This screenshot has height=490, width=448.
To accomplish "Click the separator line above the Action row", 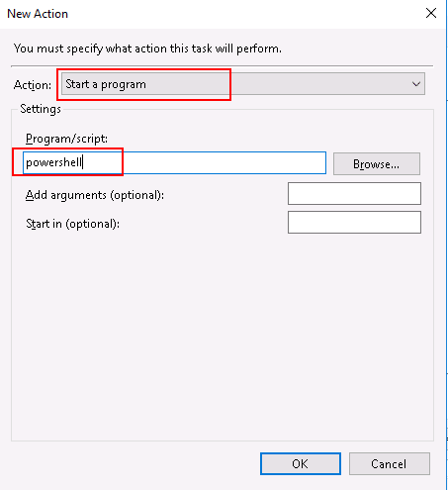I will (x=222, y=66).
